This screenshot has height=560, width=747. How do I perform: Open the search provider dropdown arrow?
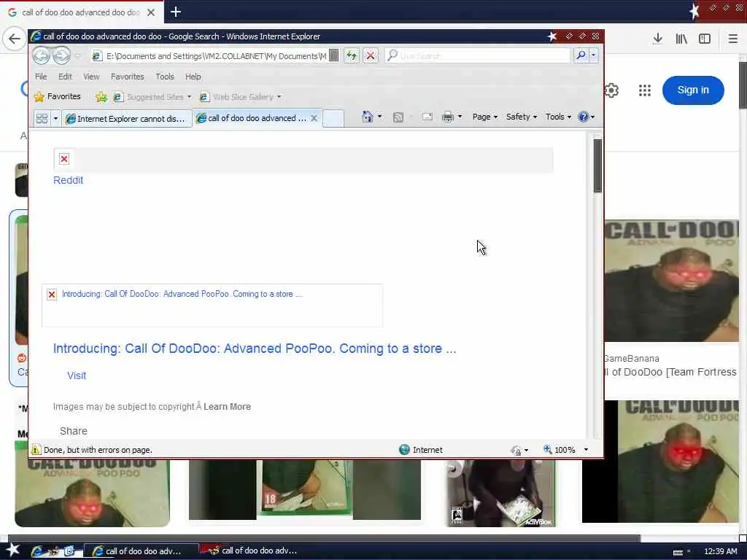coord(594,55)
